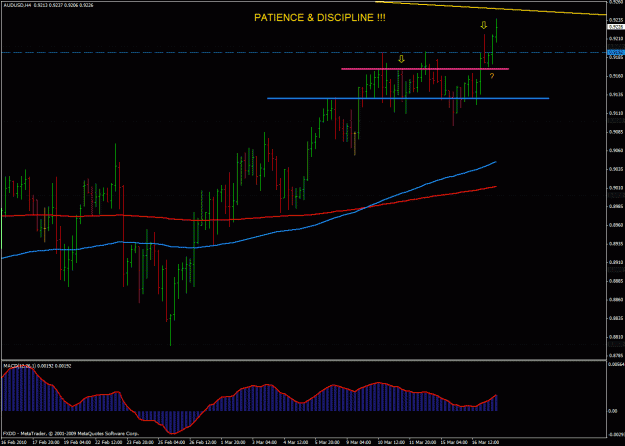
Task: Click the 23 Feb 20:00 time label
Action: tap(140, 442)
